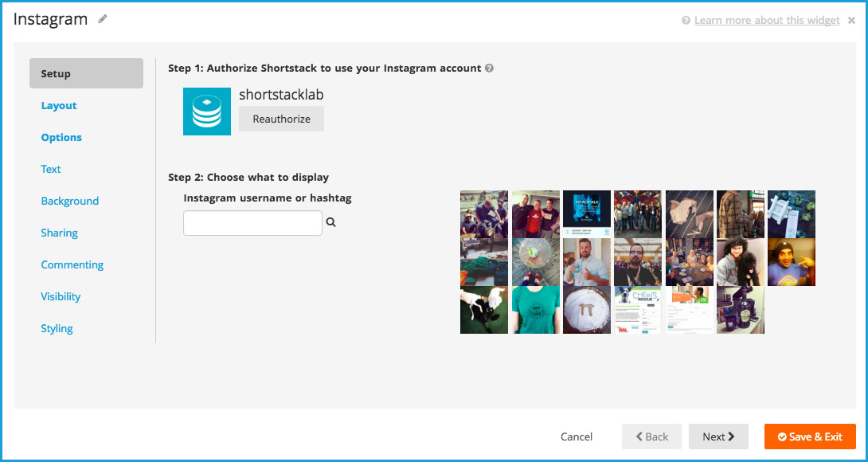Click Save & Exit
868x462 pixels.
[x=810, y=437]
